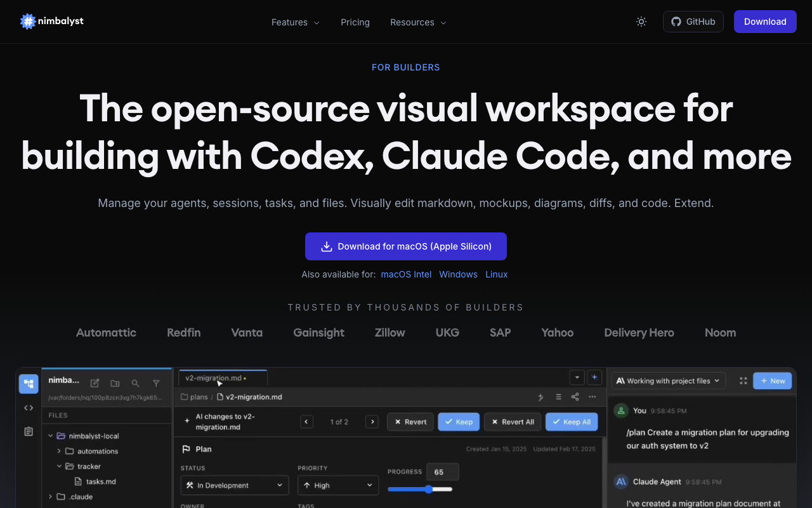The image size is (812, 508).
Task: Click the file tree view icon in sidebar
Action: click(29, 384)
